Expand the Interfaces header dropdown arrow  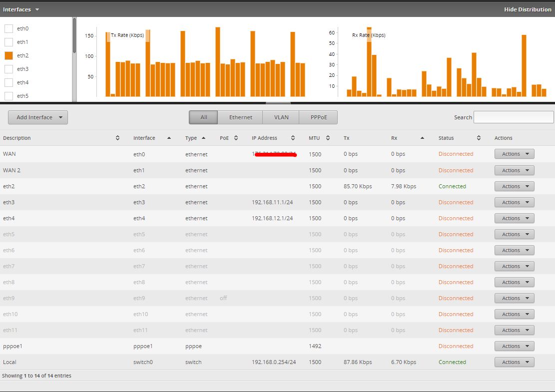(37, 9)
